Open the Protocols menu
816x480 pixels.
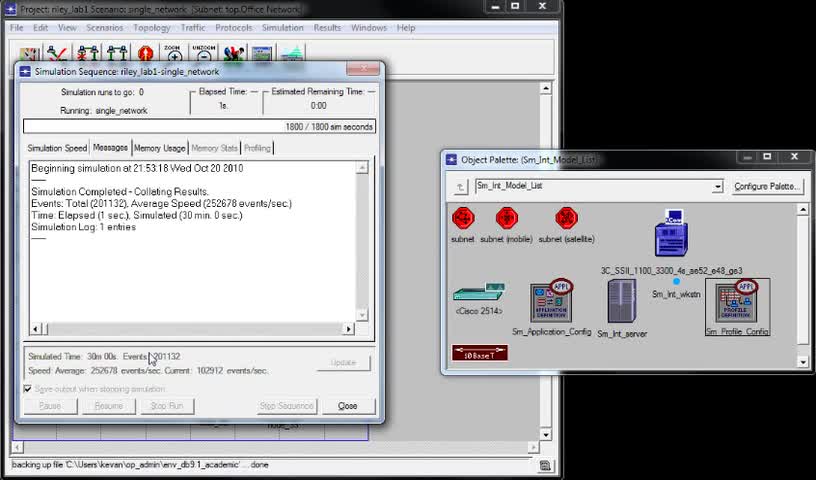234,28
